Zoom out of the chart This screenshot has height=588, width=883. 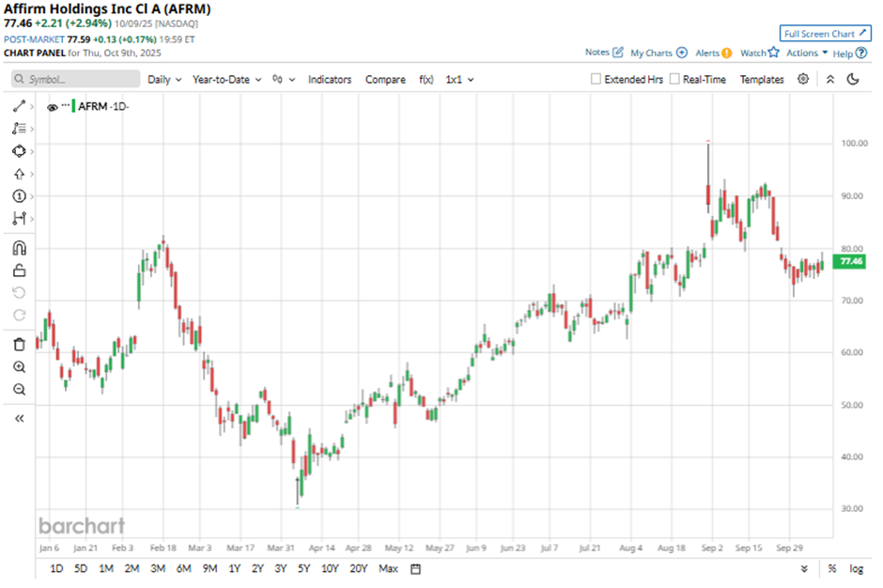click(19, 390)
